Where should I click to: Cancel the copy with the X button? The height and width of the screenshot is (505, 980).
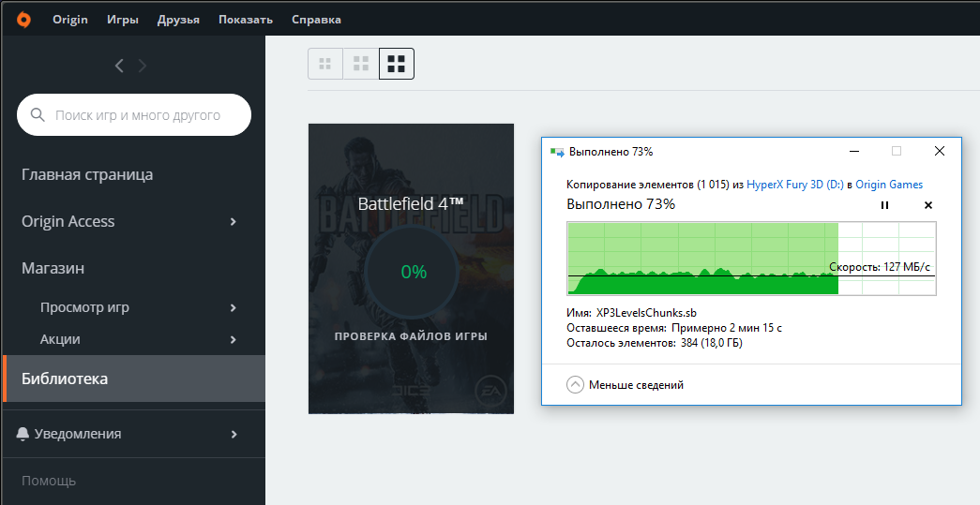tap(928, 205)
